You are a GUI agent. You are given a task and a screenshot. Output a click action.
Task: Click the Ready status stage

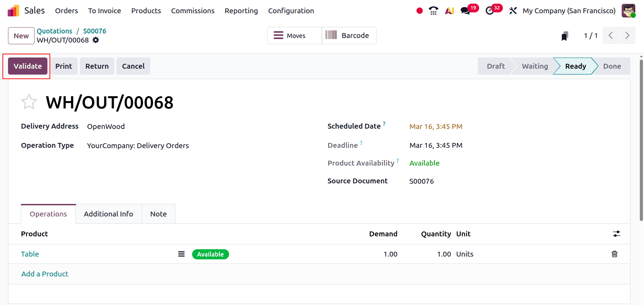click(575, 66)
